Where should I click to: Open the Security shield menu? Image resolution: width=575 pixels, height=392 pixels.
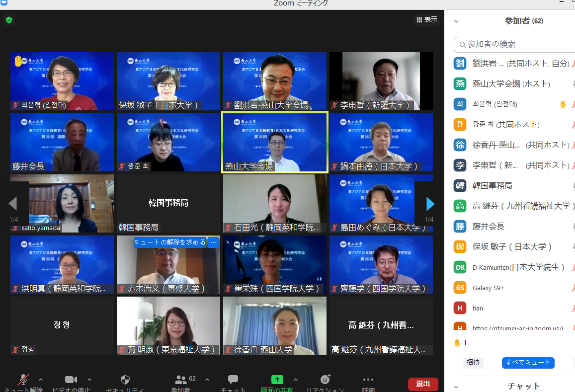[125, 380]
